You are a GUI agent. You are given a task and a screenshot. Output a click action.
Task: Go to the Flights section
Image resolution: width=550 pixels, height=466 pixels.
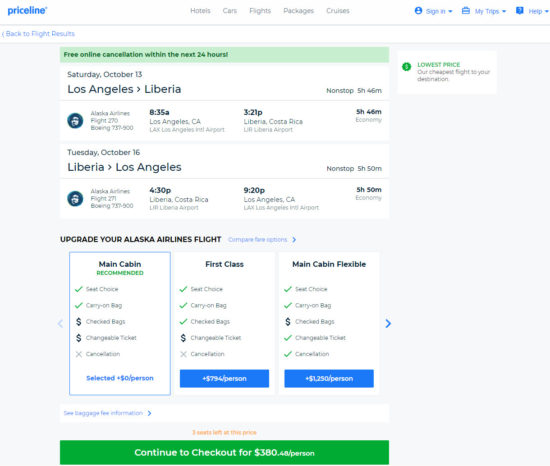click(260, 11)
